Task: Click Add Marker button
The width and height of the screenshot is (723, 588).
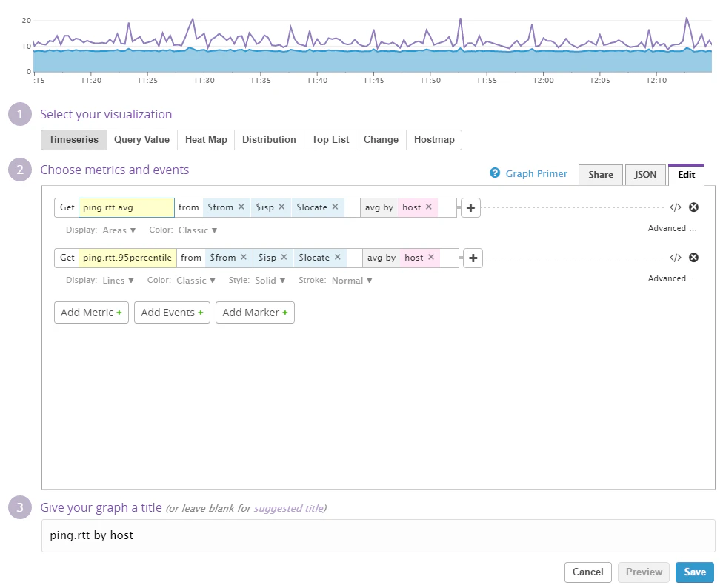Action: 255,313
